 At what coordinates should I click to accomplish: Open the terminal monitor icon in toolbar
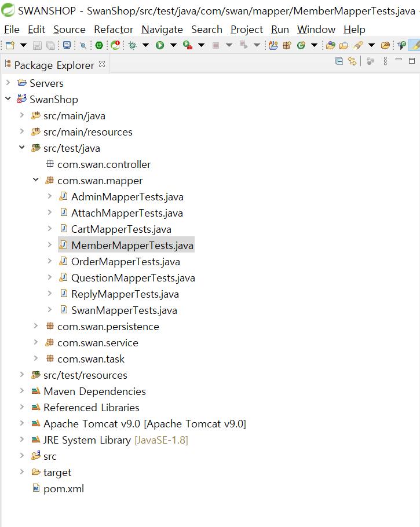point(67,45)
